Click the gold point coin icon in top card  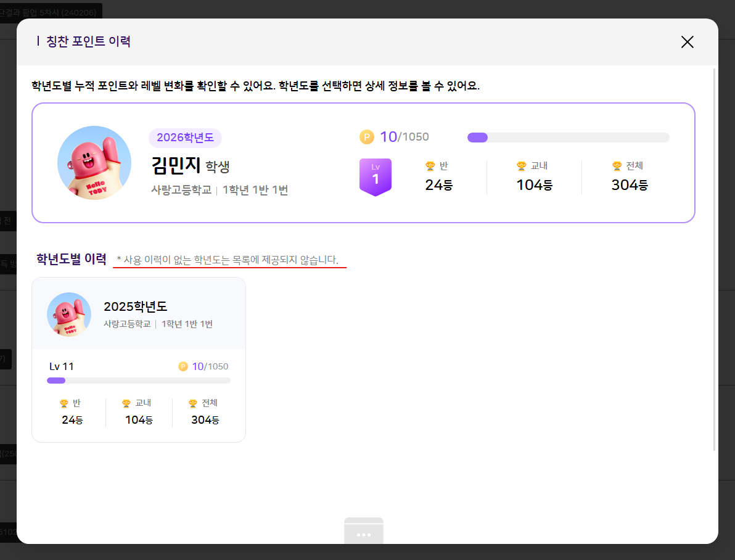pos(367,137)
